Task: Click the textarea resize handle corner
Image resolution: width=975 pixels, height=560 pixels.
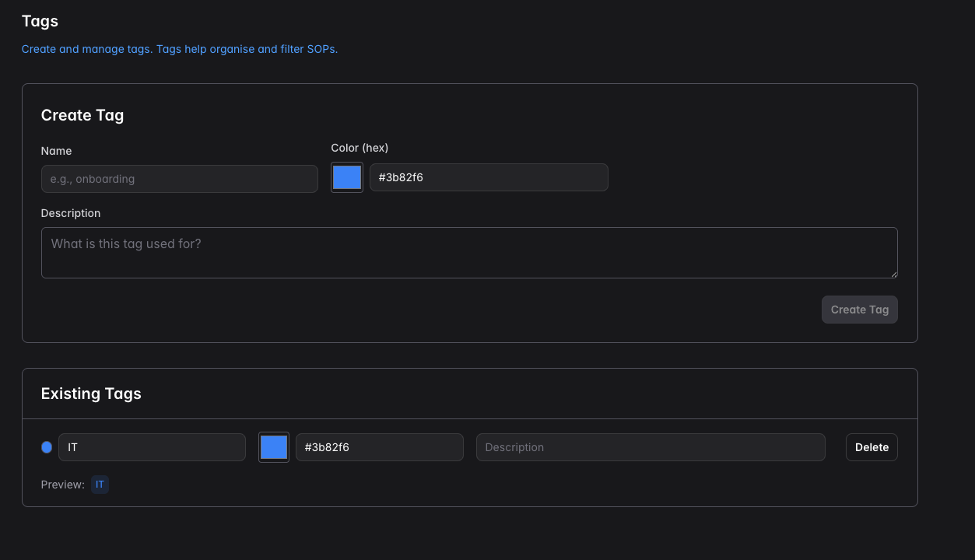Action: click(893, 274)
